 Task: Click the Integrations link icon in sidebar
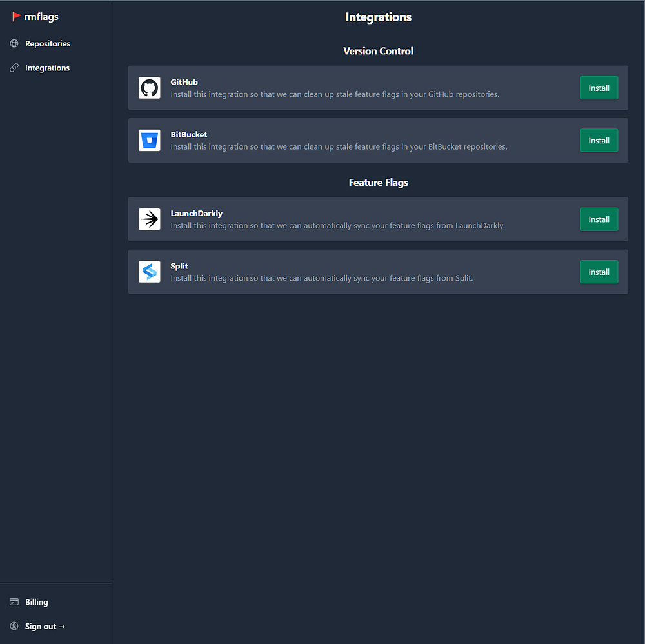coord(14,68)
